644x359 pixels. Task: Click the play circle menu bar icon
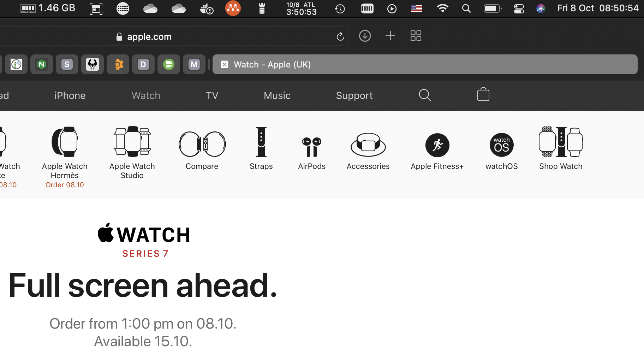coord(392,9)
